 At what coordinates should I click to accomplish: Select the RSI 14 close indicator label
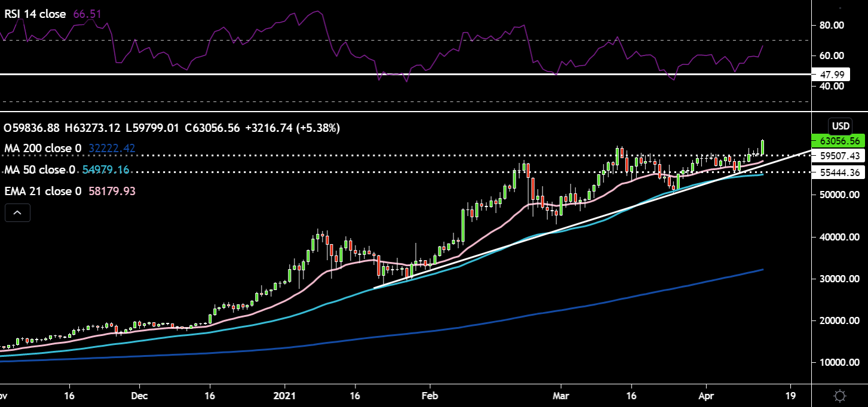(x=35, y=14)
